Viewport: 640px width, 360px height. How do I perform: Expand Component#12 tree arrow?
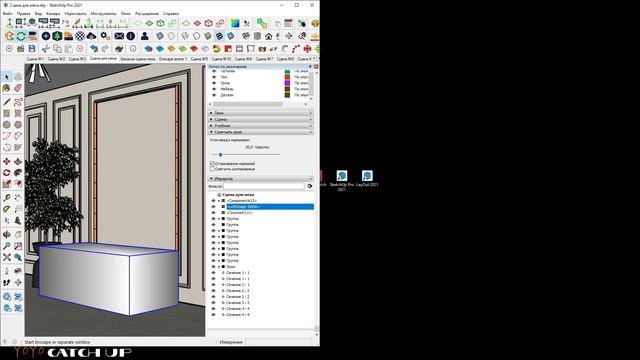pos(219,201)
